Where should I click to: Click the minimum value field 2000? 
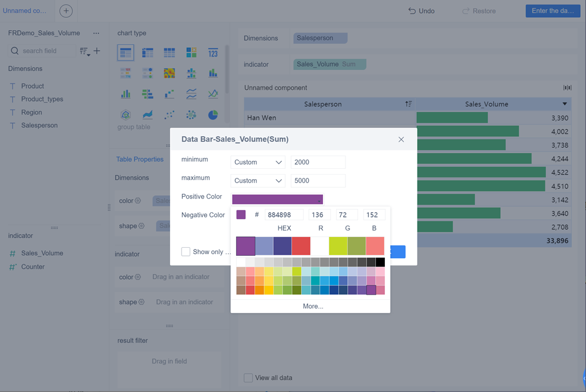coord(318,162)
